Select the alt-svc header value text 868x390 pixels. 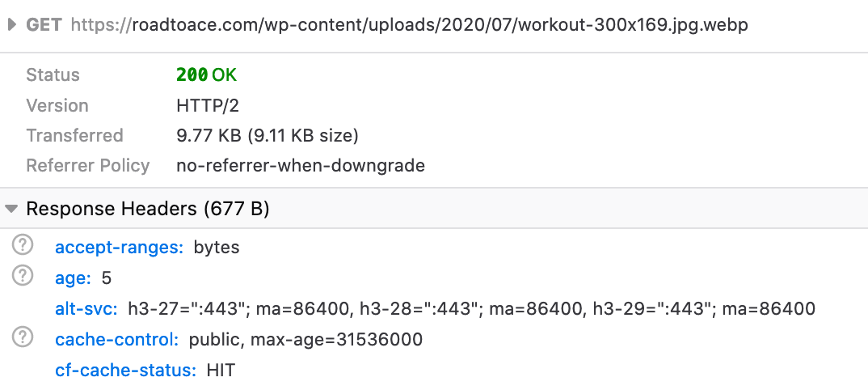[x=472, y=308]
